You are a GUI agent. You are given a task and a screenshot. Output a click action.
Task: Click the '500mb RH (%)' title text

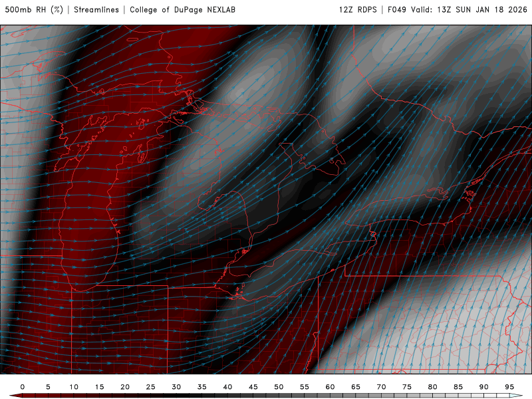point(34,10)
